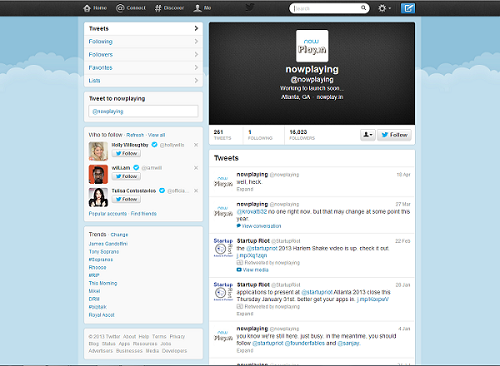This screenshot has height=366, width=500.
Task: Click the chevron beside Tweets
Action: (x=196, y=28)
